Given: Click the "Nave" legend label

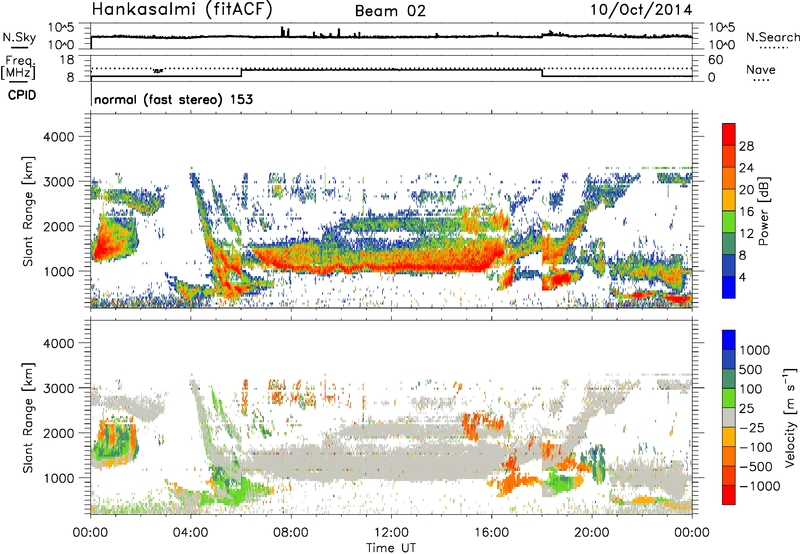Looking at the screenshot, I should [760, 70].
